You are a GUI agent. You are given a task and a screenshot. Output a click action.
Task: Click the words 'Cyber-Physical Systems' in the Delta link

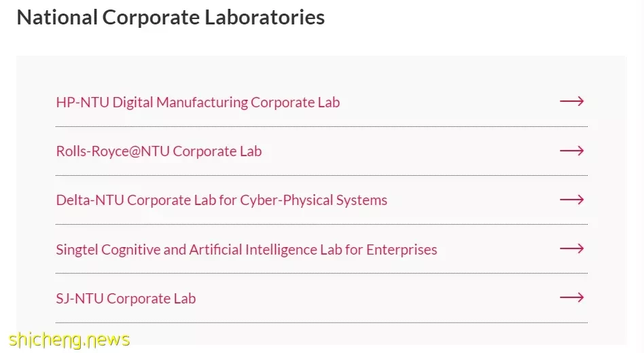tap(313, 200)
